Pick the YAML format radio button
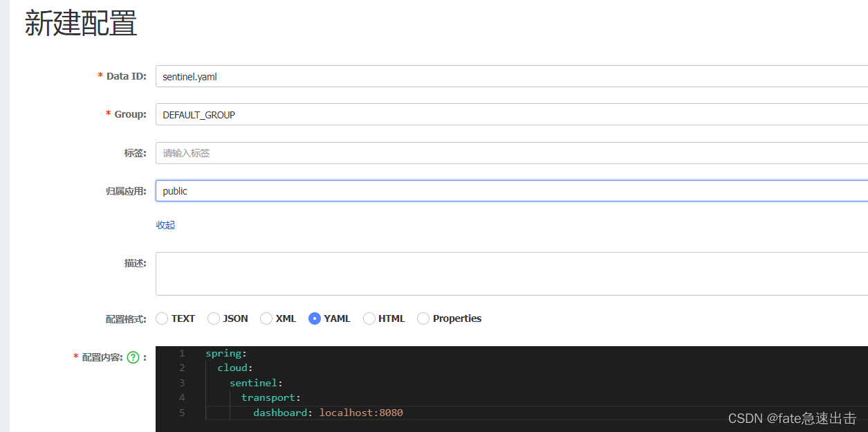 pyautogui.click(x=315, y=318)
